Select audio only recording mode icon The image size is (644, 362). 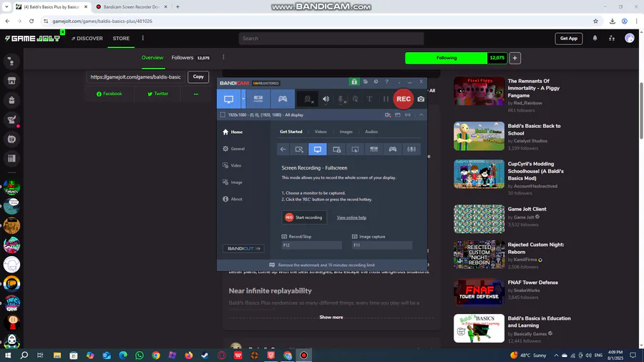coord(411,150)
